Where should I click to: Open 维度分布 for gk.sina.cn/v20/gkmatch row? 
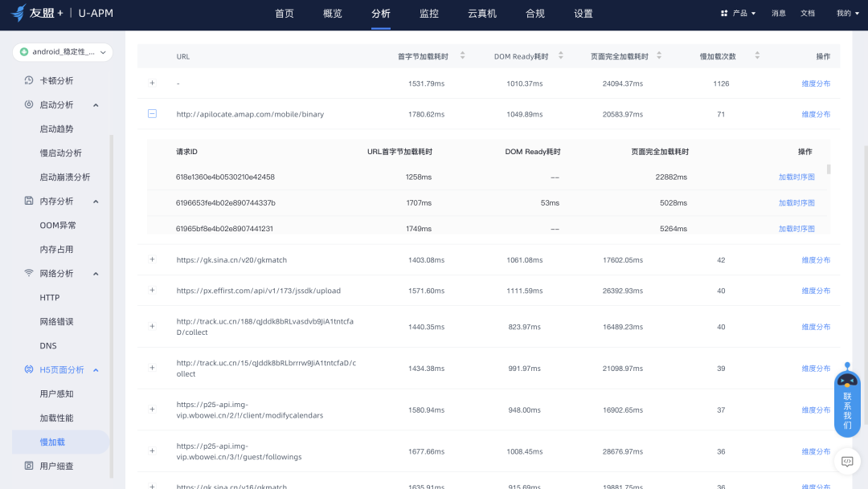[x=816, y=260]
